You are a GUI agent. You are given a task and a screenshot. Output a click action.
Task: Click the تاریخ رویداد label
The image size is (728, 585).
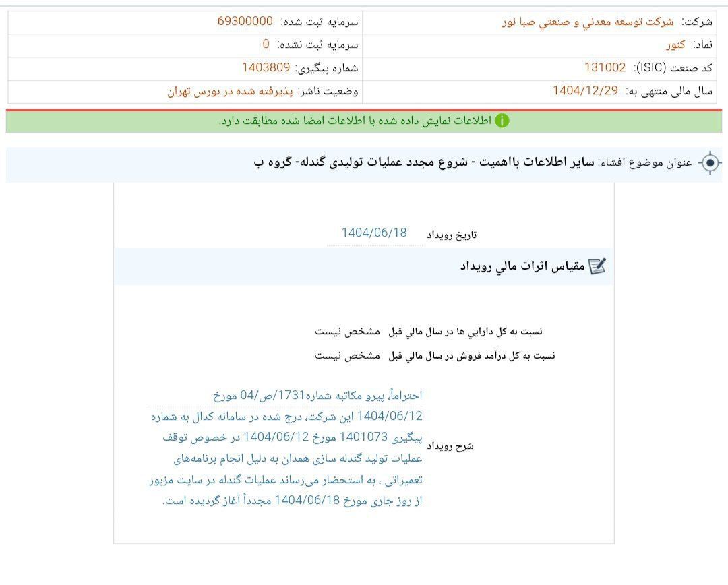(452, 235)
